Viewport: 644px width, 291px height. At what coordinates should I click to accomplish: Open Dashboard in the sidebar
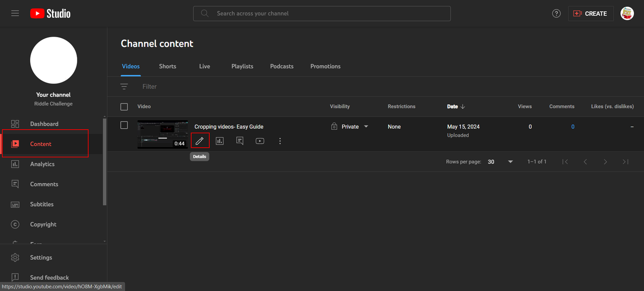pyautogui.click(x=44, y=124)
